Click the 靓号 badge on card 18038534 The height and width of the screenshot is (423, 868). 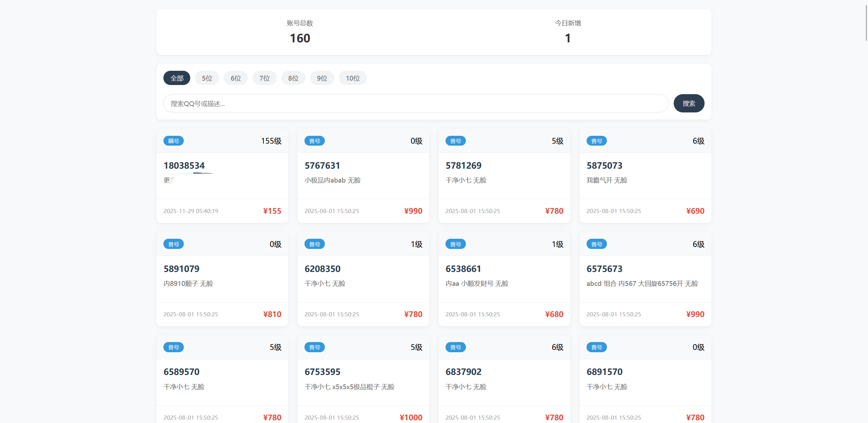pyautogui.click(x=174, y=141)
